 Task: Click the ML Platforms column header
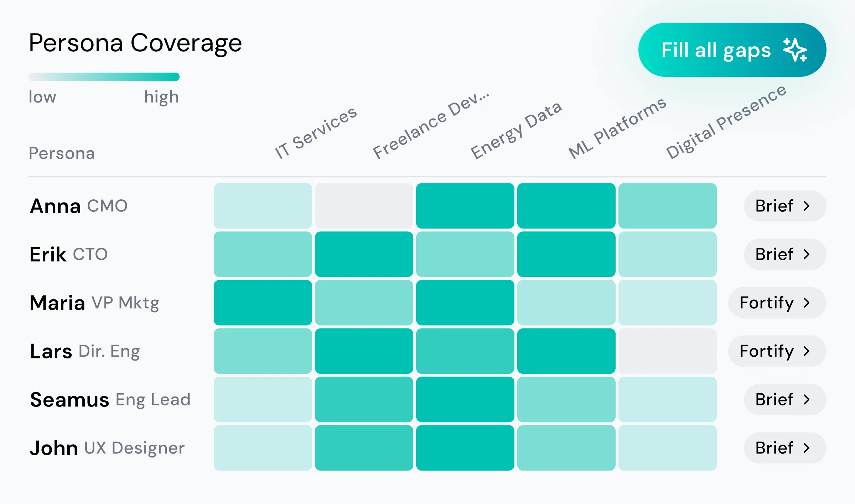click(x=617, y=128)
